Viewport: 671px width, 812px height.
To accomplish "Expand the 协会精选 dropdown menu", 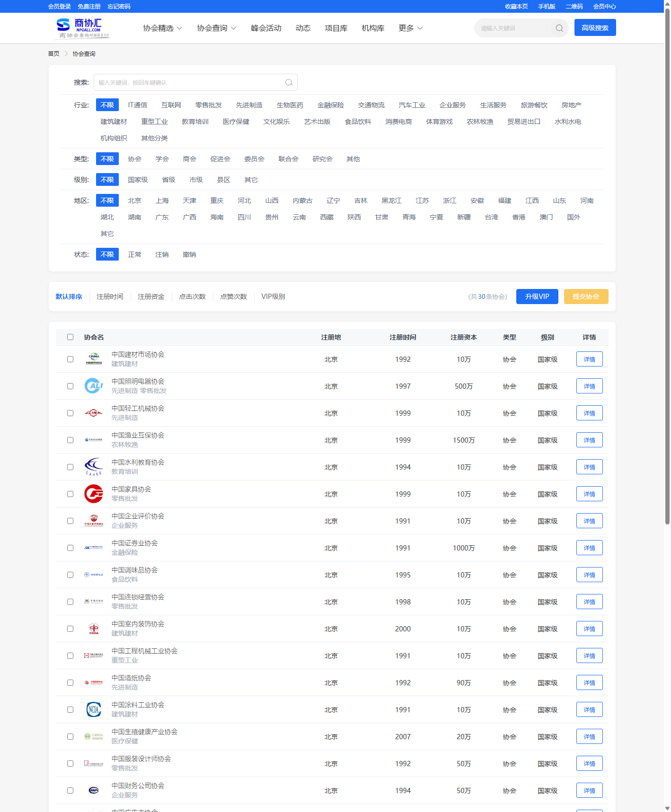I will [x=162, y=28].
